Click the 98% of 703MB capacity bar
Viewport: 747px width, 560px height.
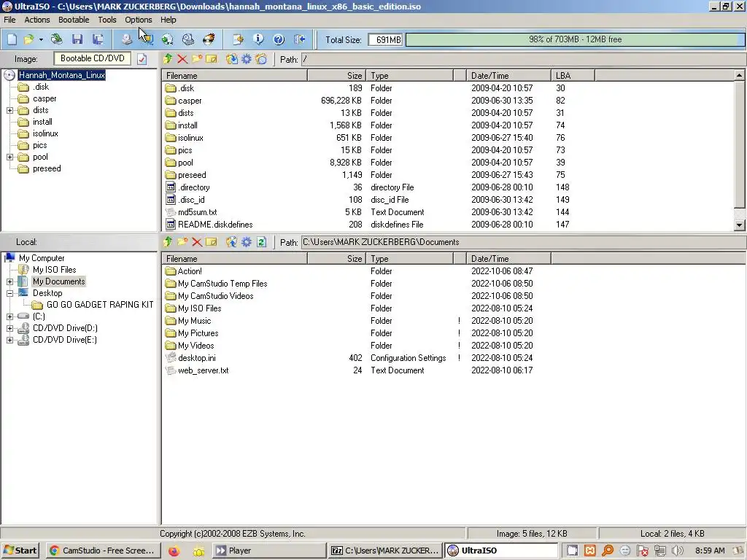[575, 39]
